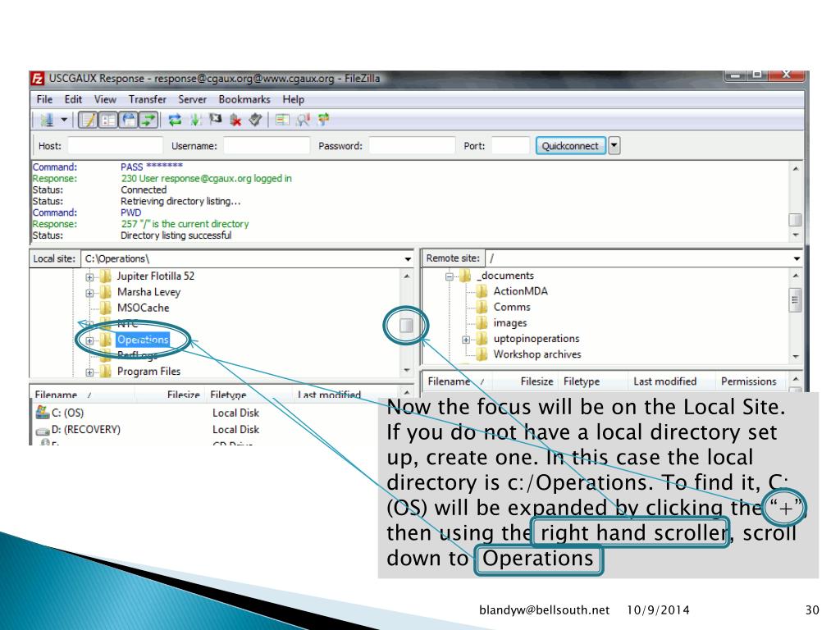Viewport: 840px width, 630px height.
Task: Refresh file and folder lists
Action: point(175,120)
